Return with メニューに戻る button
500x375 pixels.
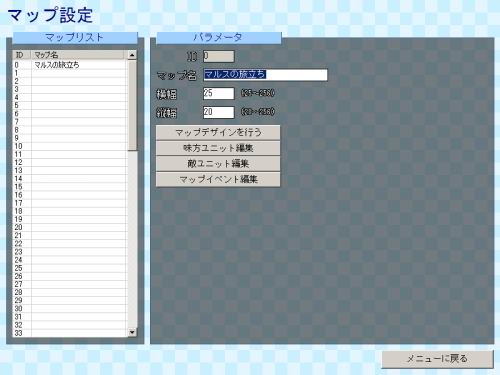click(437, 359)
